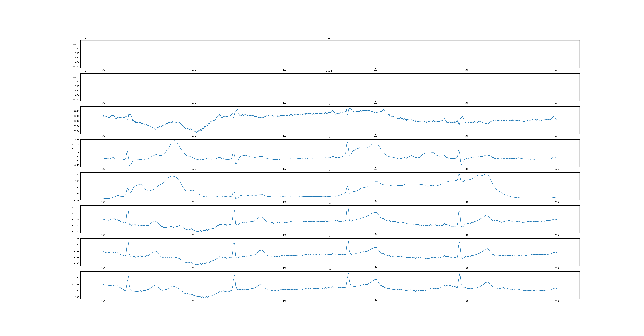Click the tallest T-wave peak in V2 plot
644x336 pixels.
click(175, 141)
